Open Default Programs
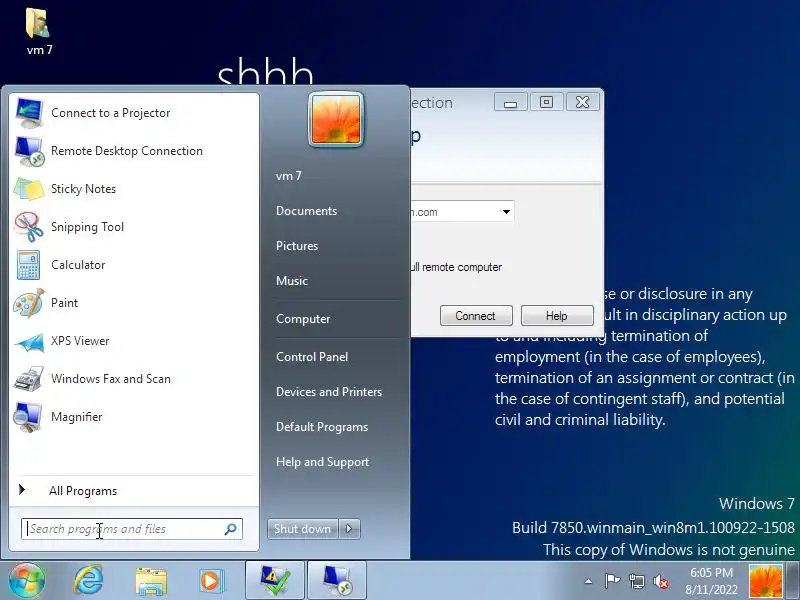The height and width of the screenshot is (600, 800). (x=322, y=427)
